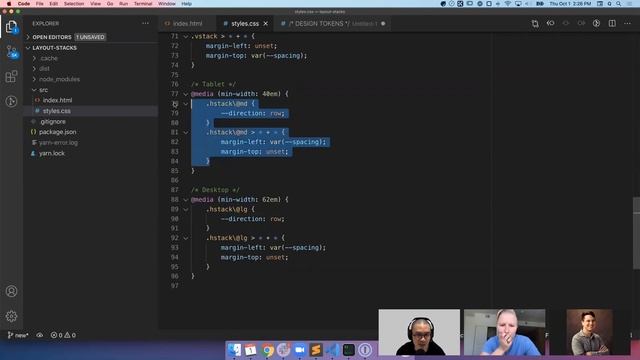Click the 1 UNSAVED badge
The width and height of the screenshot is (640, 360).
(x=90, y=37)
